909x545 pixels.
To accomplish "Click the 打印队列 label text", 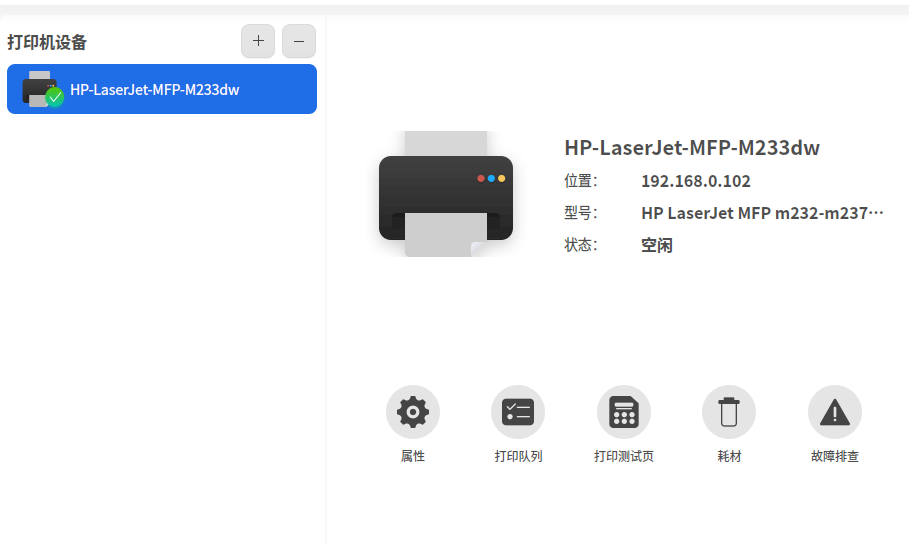I will pyautogui.click(x=518, y=456).
